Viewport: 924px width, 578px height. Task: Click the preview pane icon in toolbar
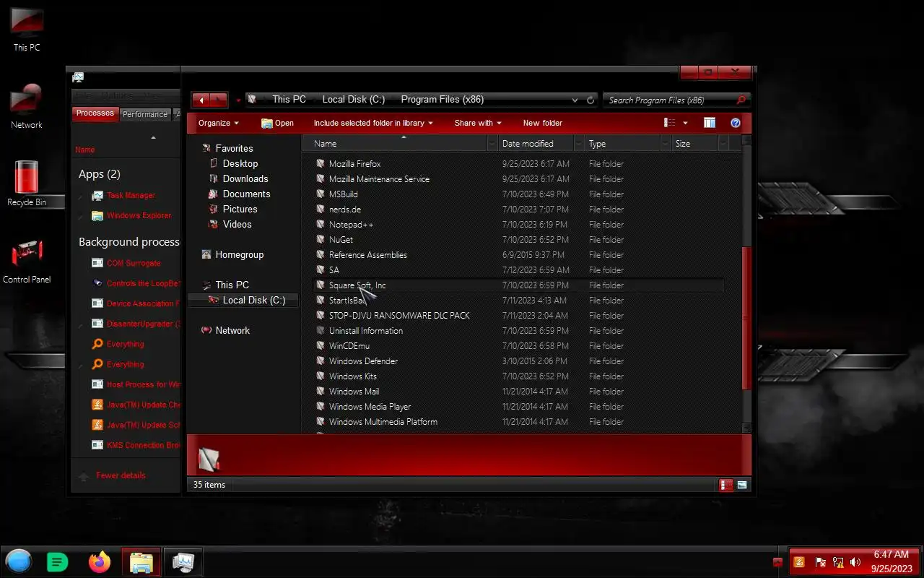coord(710,123)
